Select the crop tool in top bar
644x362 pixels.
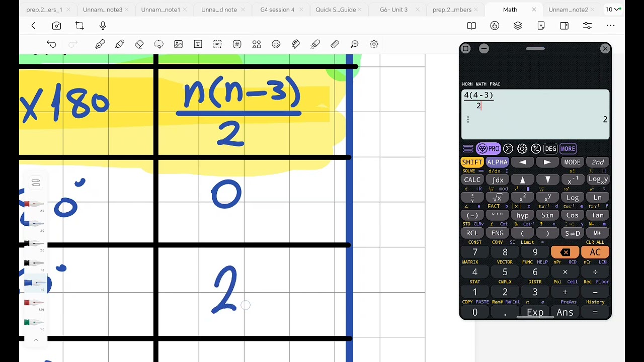click(x=79, y=26)
